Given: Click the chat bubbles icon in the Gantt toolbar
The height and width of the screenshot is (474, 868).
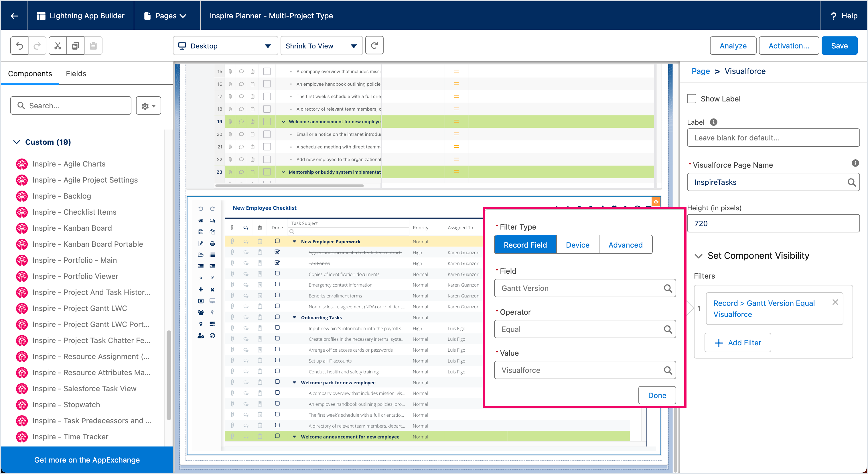Looking at the screenshot, I should click(x=212, y=221).
